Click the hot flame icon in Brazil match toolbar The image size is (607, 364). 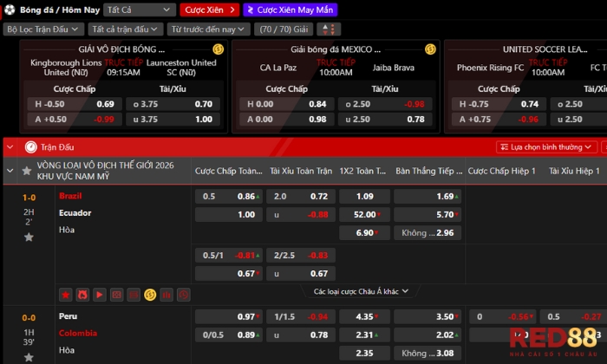tap(82, 295)
